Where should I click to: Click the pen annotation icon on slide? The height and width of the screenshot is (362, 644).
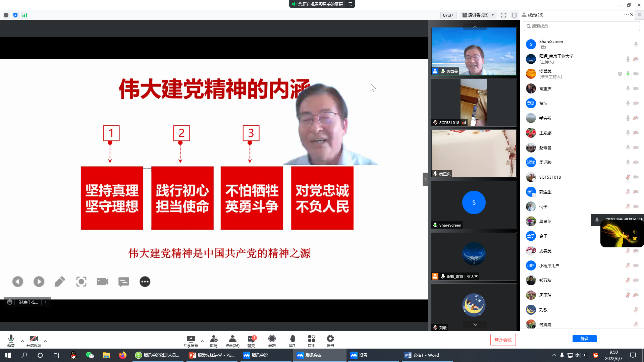(x=60, y=282)
